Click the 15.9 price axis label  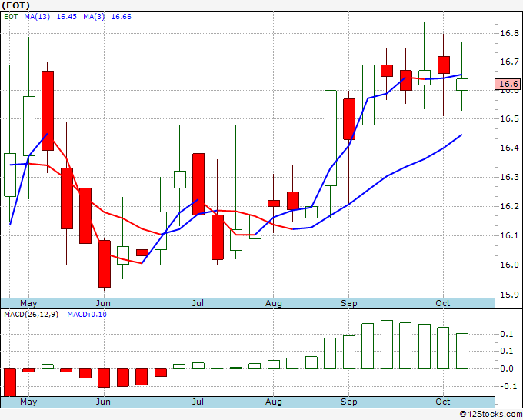click(509, 295)
